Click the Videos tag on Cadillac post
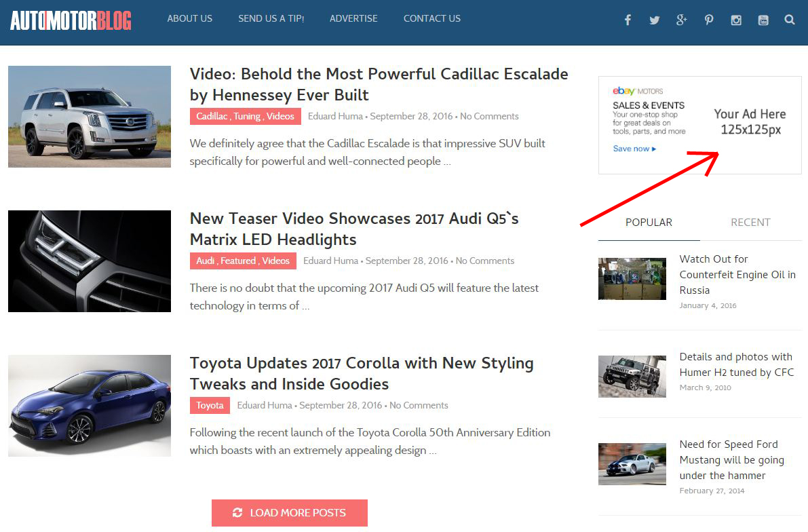This screenshot has height=532, width=808. click(x=280, y=116)
